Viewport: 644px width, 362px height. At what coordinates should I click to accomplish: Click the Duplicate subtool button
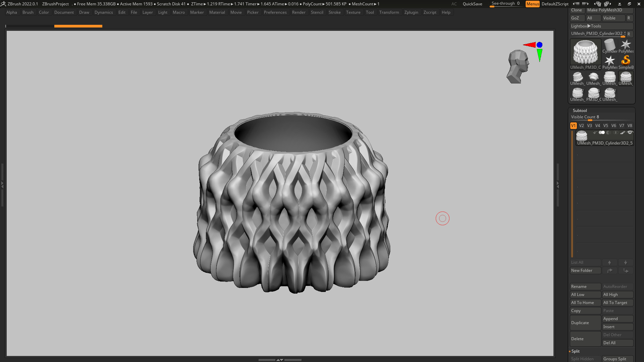[x=585, y=323]
